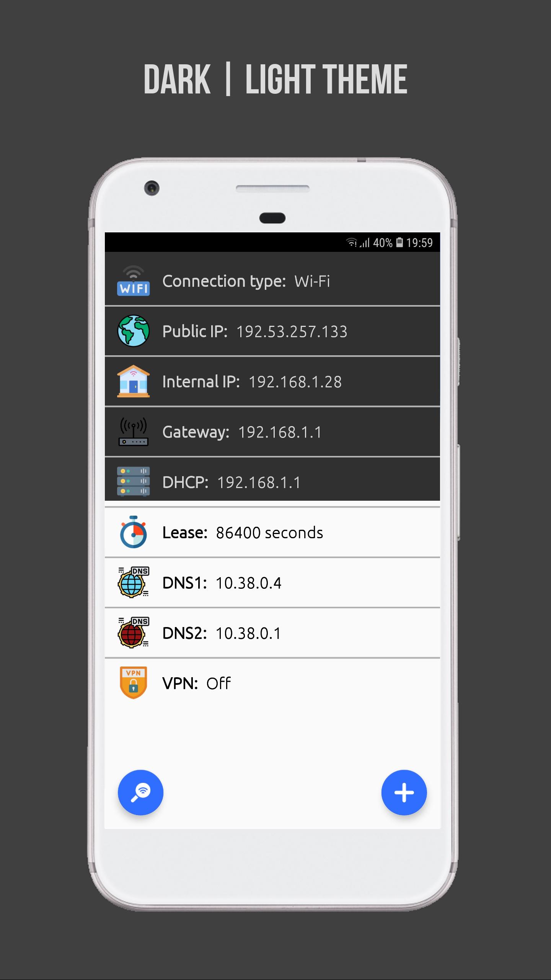551x980 pixels.
Task: Select the Internal IP 192.168.1.28 row
Action: click(x=272, y=381)
